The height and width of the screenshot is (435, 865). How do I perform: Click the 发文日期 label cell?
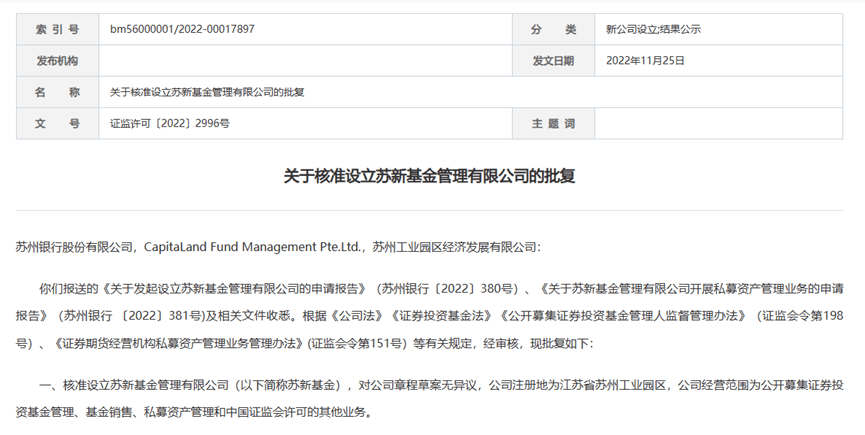(x=553, y=61)
